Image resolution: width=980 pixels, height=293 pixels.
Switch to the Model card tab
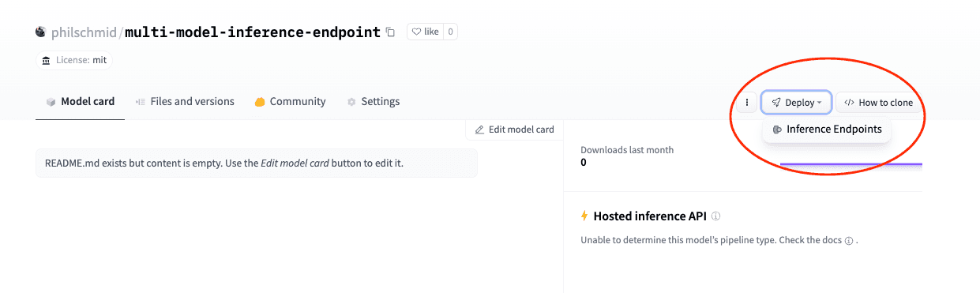tap(81, 102)
